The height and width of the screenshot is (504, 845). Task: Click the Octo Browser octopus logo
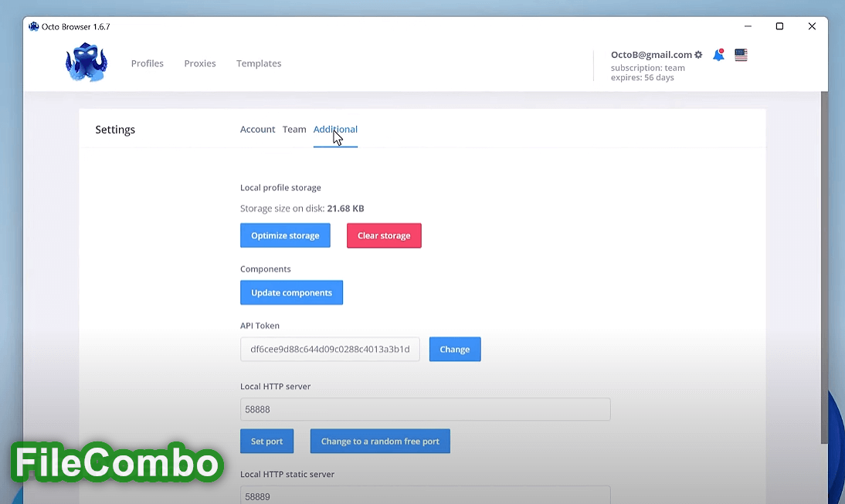tap(87, 63)
